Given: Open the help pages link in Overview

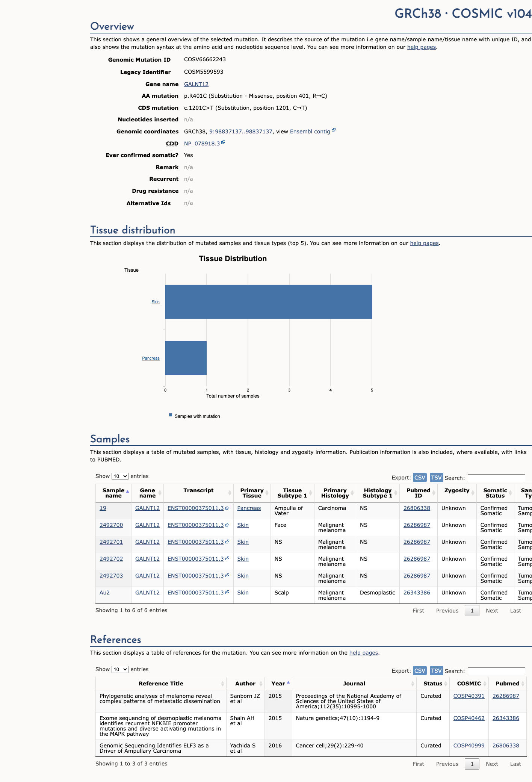Looking at the screenshot, I should (422, 47).
